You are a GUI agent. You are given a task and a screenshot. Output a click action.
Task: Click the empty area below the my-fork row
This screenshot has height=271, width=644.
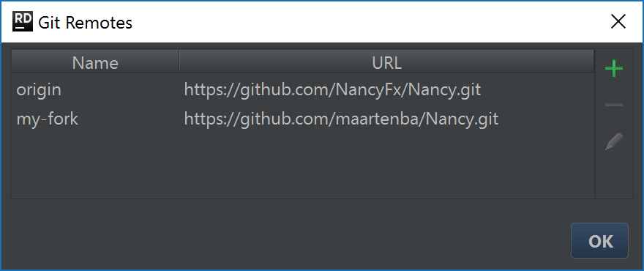coord(303,166)
